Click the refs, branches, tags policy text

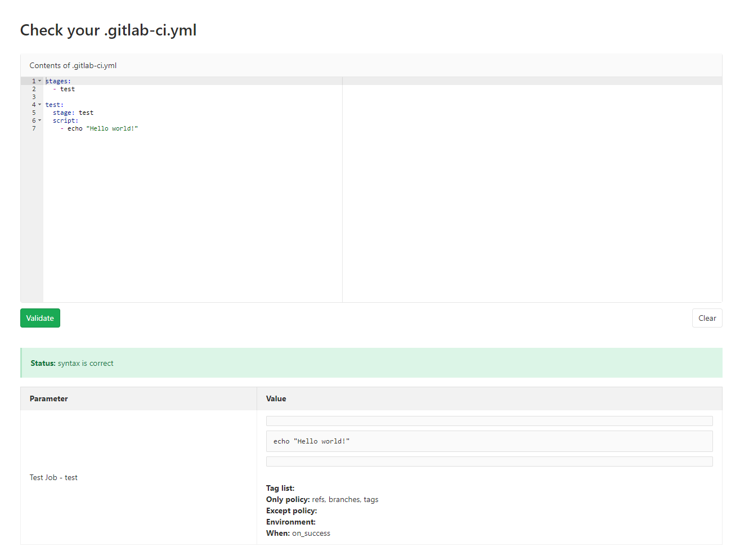(x=344, y=499)
